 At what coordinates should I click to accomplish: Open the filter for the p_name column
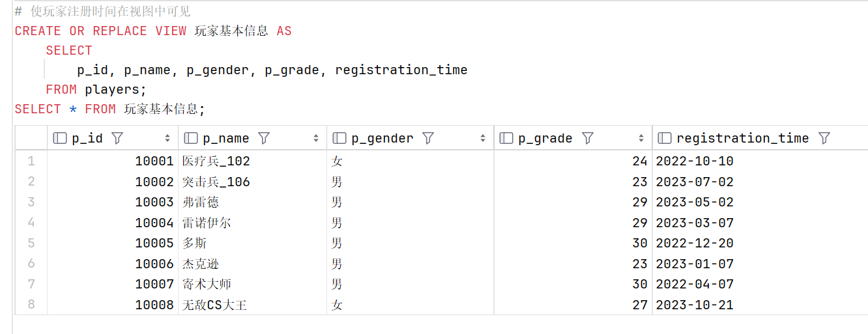pyautogui.click(x=264, y=138)
